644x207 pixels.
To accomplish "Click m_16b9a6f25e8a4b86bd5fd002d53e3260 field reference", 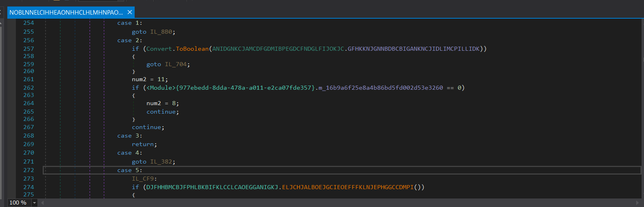I will [x=380, y=88].
